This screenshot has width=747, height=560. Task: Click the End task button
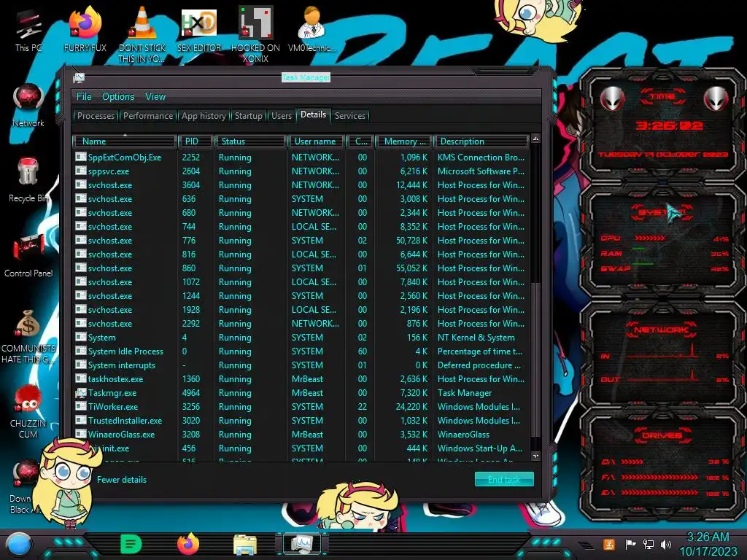pos(504,480)
